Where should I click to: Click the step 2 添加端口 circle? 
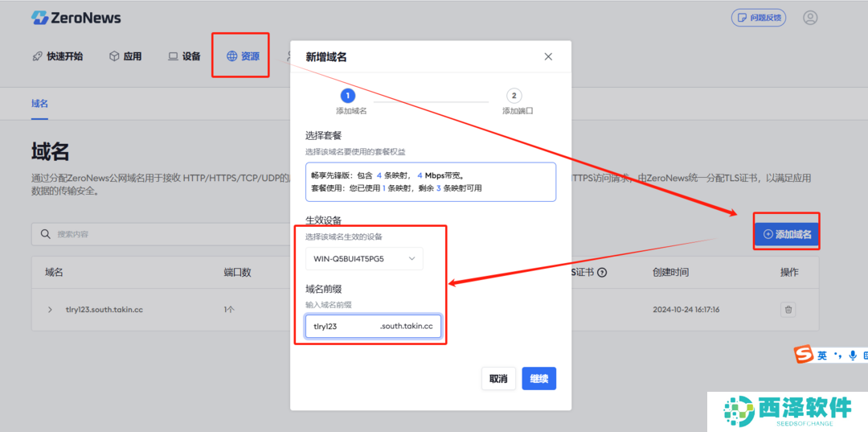(x=514, y=96)
